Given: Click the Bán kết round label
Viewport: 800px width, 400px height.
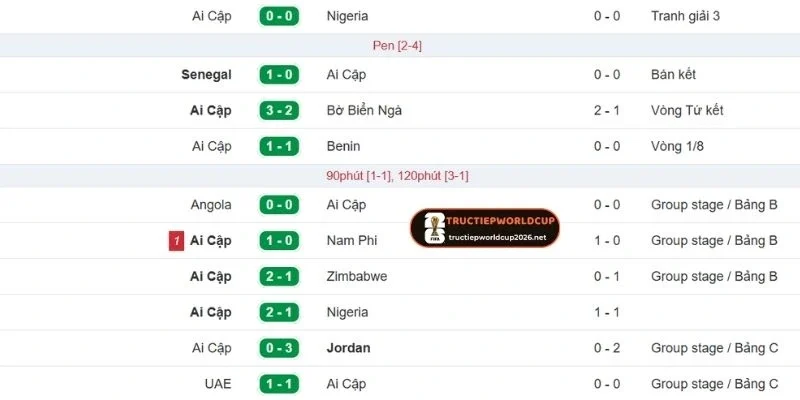Looking at the screenshot, I should [673, 74].
